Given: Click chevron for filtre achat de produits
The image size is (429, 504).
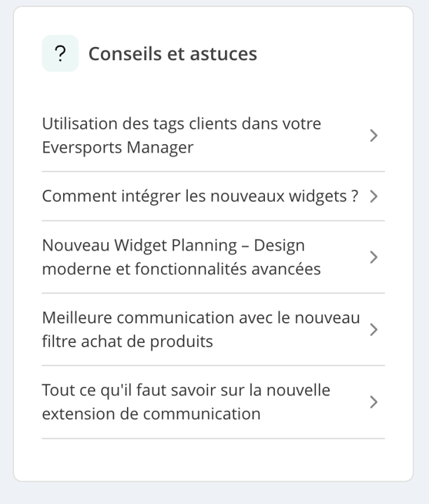Looking at the screenshot, I should tap(374, 330).
